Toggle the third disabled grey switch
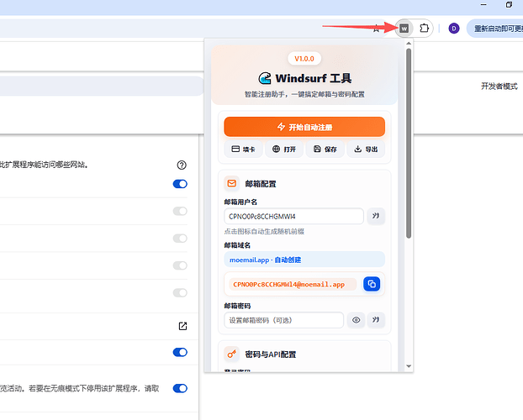The image size is (523, 420). (x=180, y=265)
